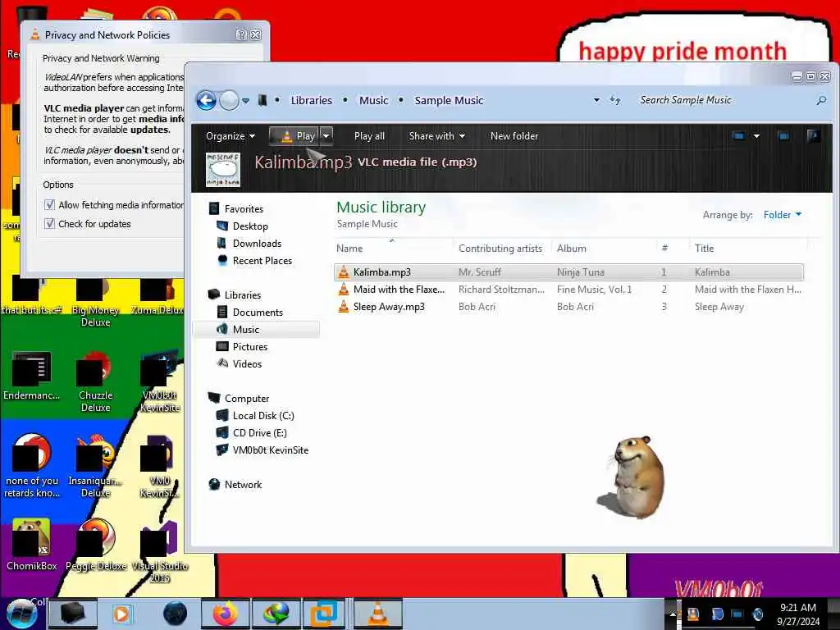Open Downloads in the navigation pane
Viewport: 840px width, 630px height.
point(257,243)
